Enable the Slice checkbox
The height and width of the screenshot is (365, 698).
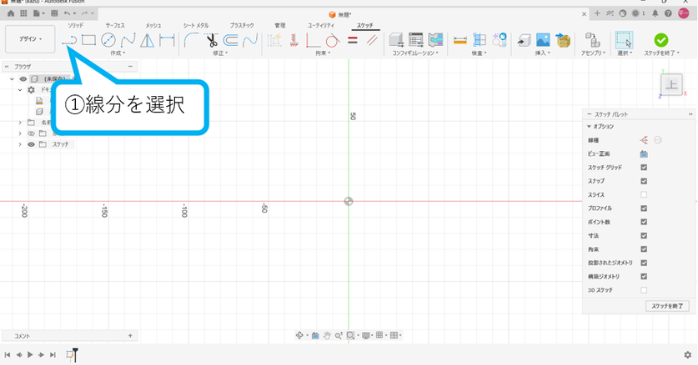tap(644, 195)
